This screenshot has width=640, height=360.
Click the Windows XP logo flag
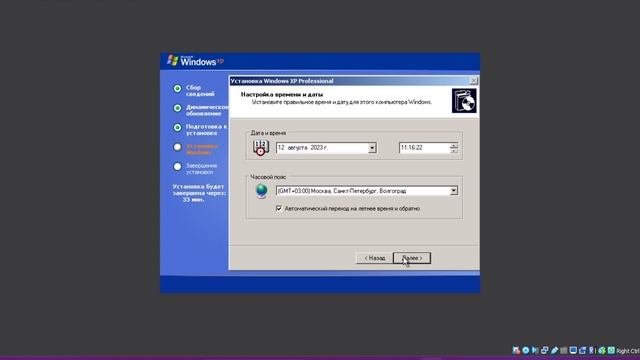[x=173, y=60]
